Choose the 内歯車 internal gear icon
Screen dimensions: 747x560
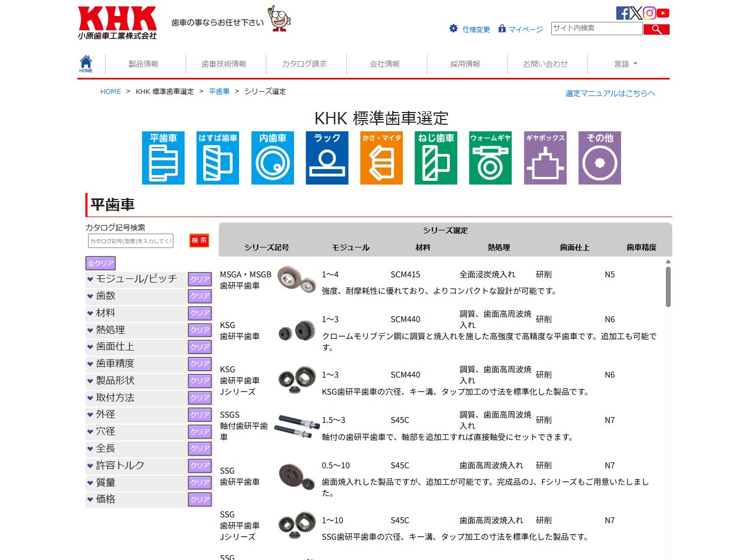[x=273, y=158]
